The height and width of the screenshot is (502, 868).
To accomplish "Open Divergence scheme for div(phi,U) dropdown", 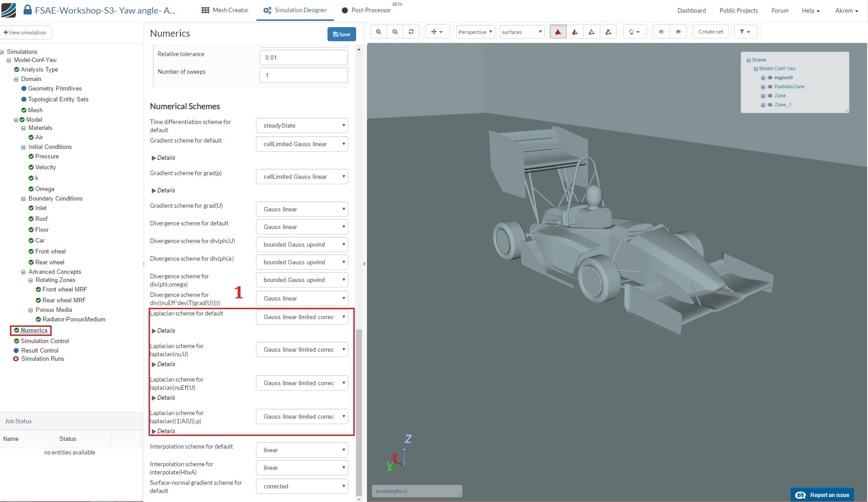I will 302,244.
